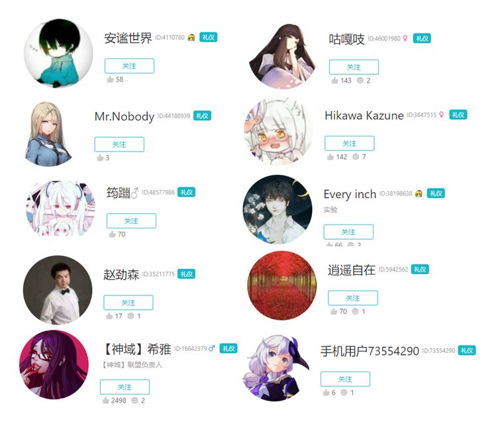Click the thumbs-up icon under 逍遥自在
The image size is (504, 439).
pos(334,311)
